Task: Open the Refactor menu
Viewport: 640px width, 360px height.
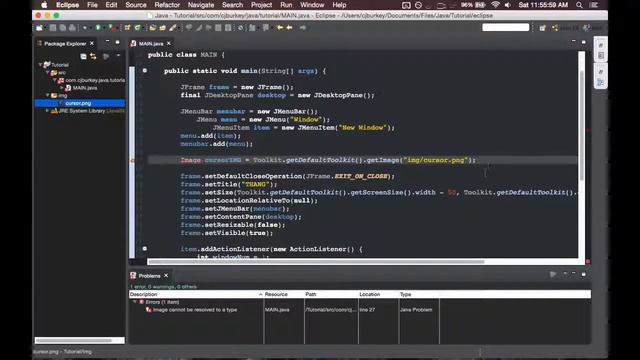Action: tap(167, 5)
